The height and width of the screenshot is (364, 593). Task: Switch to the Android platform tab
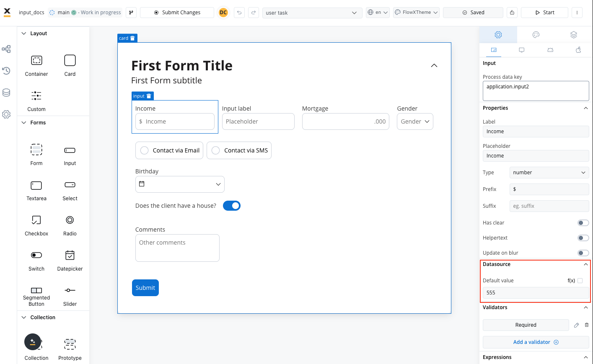click(x=550, y=50)
